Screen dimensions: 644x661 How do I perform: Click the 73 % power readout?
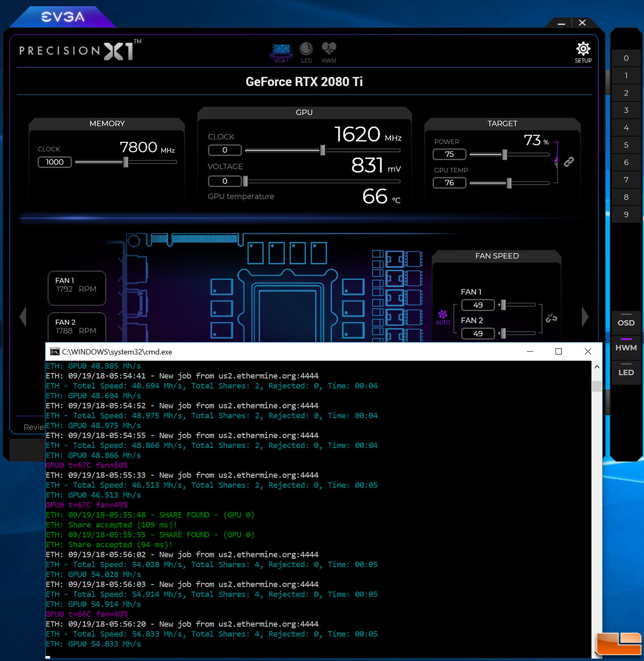coord(536,140)
